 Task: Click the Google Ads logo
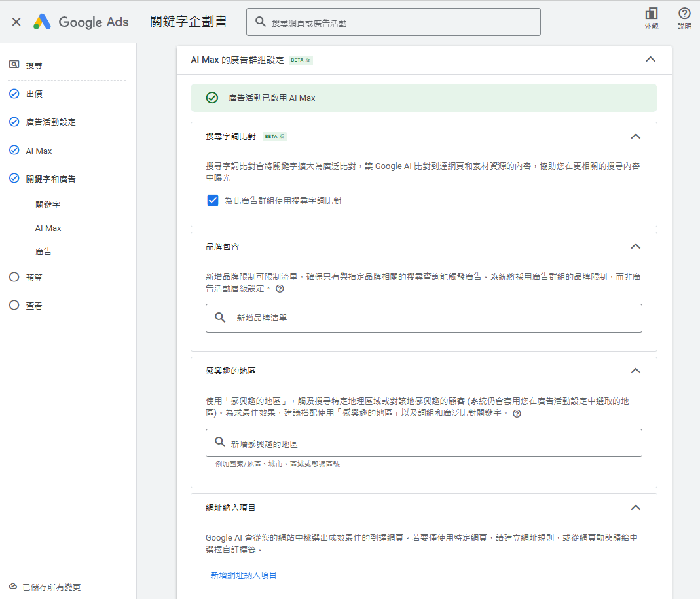[x=81, y=22]
